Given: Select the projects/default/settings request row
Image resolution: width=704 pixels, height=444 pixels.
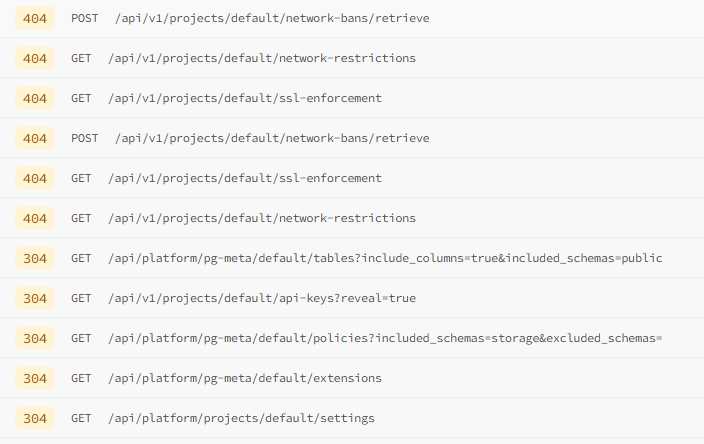Looking at the screenshot, I should [241, 418].
